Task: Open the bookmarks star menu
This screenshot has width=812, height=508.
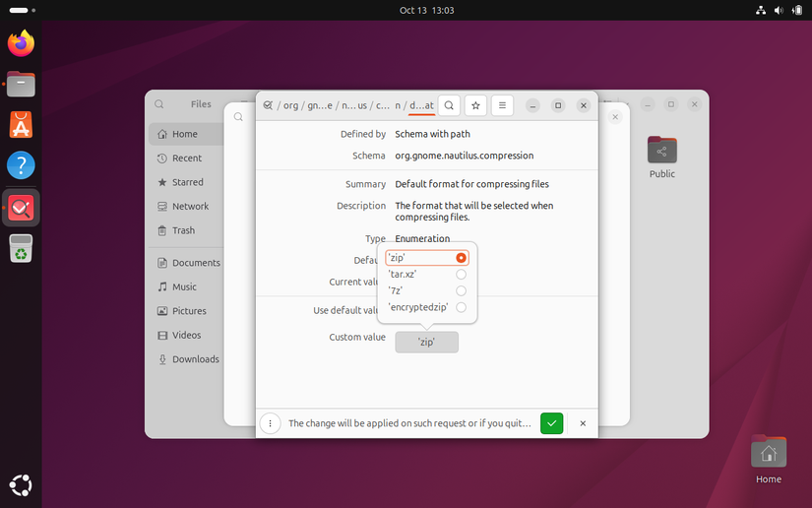Action: [x=475, y=105]
